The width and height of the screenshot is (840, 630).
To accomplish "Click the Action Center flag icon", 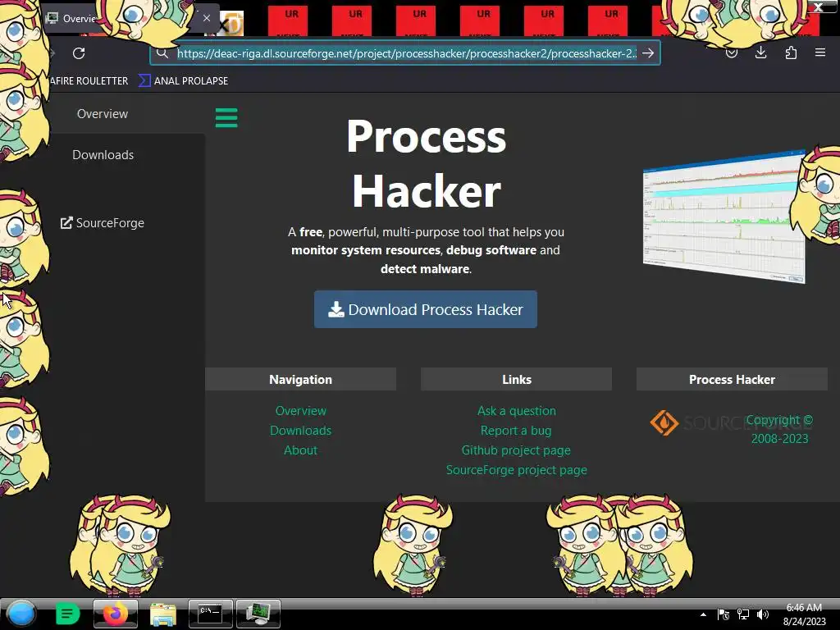I will click(x=724, y=614).
